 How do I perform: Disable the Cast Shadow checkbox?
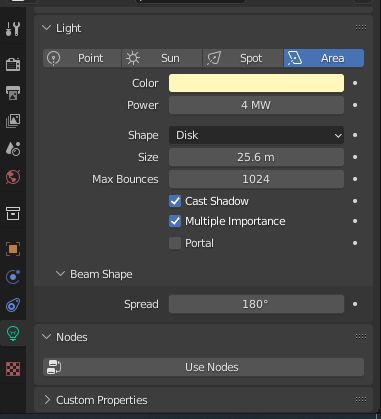tap(175, 201)
